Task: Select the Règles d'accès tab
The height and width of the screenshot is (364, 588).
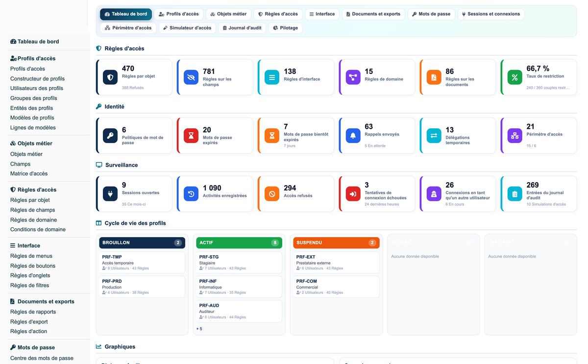Action: pyautogui.click(x=278, y=14)
